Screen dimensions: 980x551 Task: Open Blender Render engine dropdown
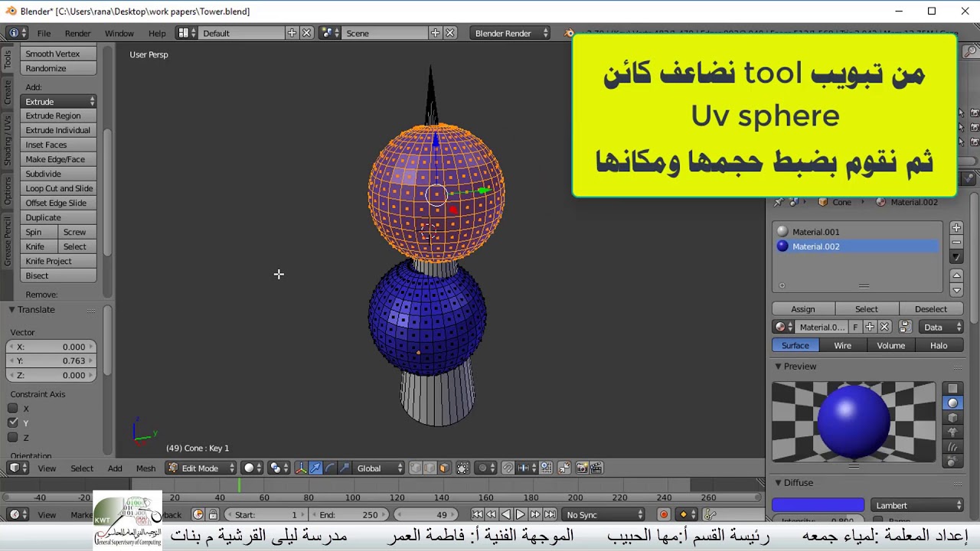point(510,33)
